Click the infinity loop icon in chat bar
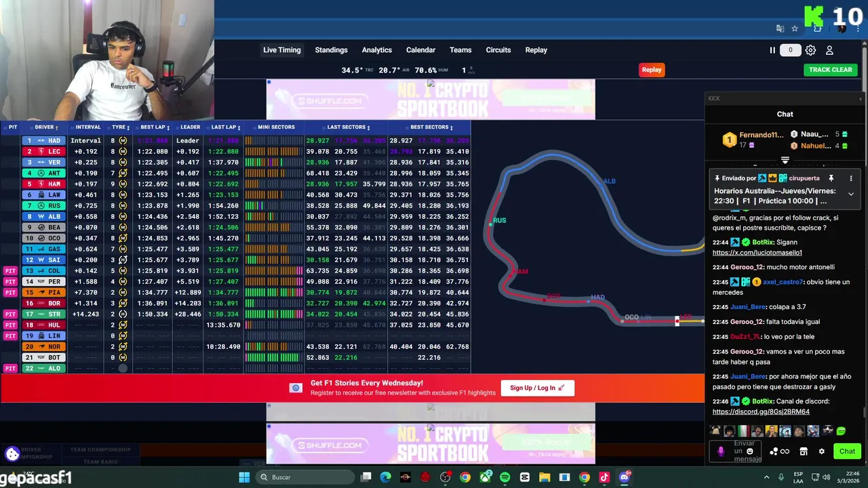868x488 pixels. (785, 451)
